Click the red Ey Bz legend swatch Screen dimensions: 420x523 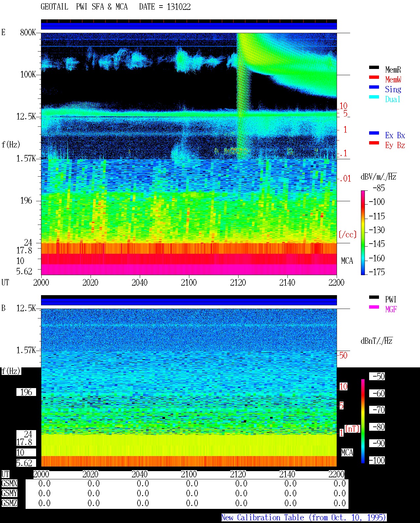[374, 143]
